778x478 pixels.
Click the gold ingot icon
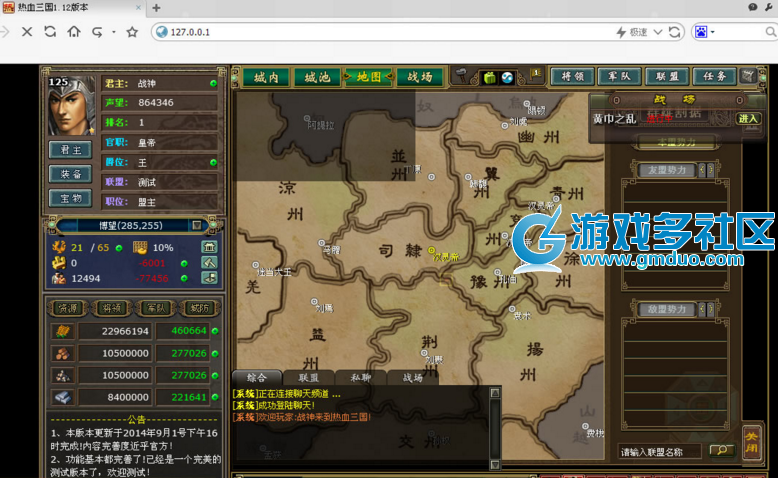point(59,263)
